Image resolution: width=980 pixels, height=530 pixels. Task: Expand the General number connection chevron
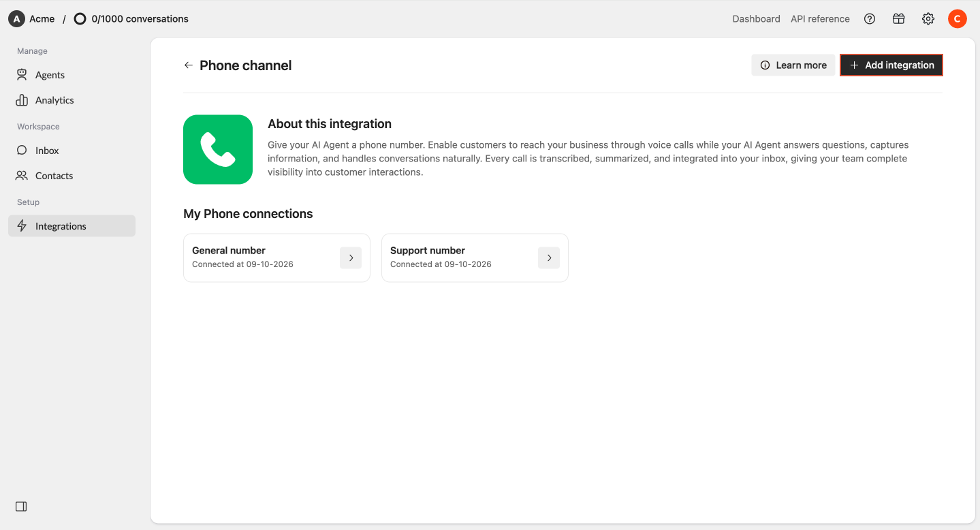[x=351, y=258]
